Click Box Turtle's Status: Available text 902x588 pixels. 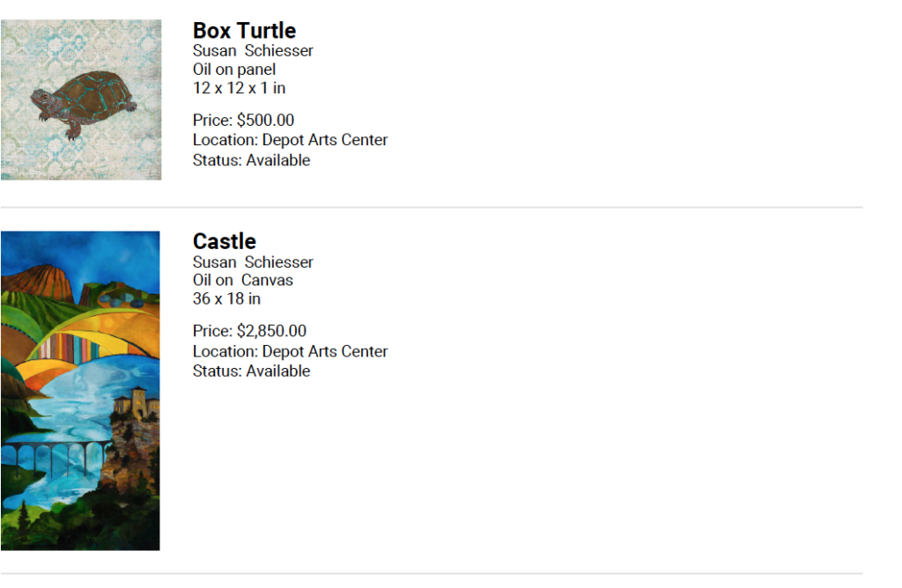(251, 160)
